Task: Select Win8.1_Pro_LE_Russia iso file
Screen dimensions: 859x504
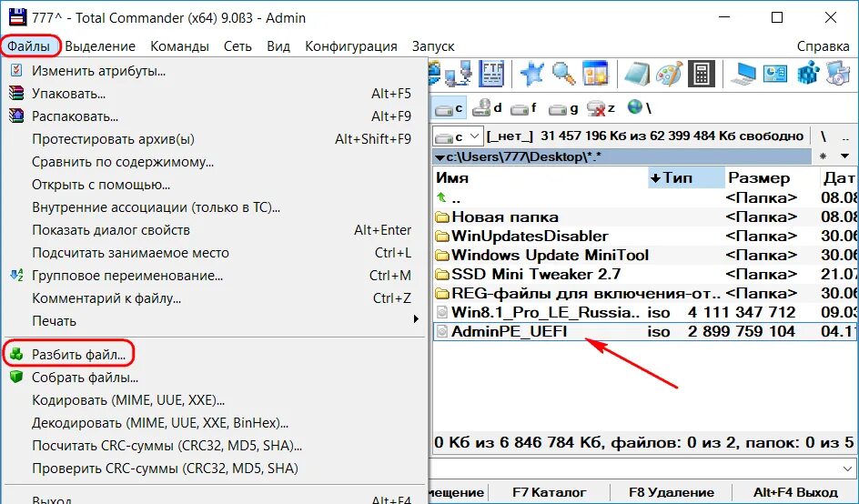Action: point(645,312)
